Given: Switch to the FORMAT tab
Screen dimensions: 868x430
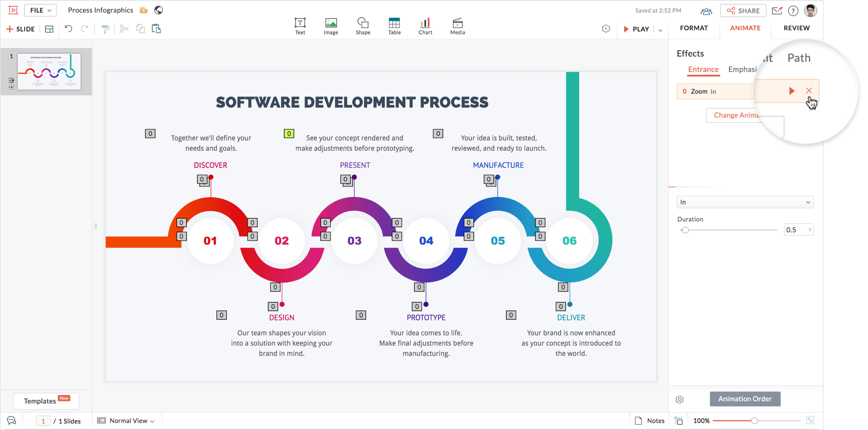Looking at the screenshot, I should pyautogui.click(x=694, y=28).
